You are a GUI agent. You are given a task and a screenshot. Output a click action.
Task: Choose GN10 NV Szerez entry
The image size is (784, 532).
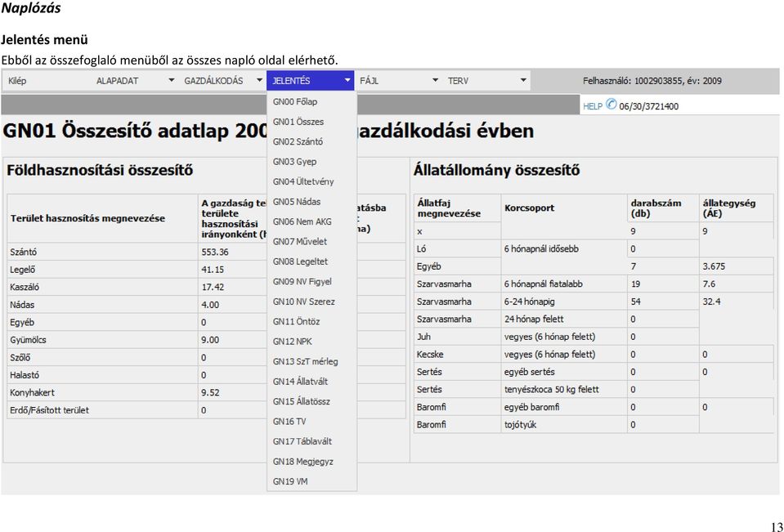pos(304,302)
